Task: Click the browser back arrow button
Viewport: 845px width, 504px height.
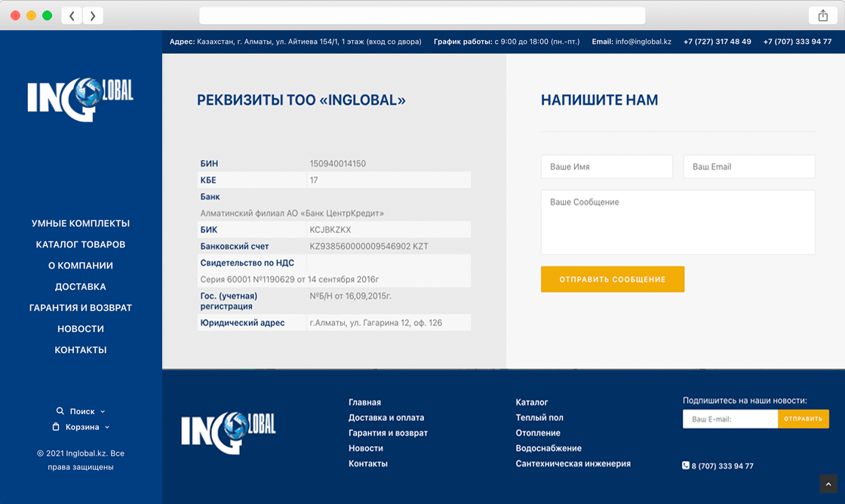Action: coord(72,16)
